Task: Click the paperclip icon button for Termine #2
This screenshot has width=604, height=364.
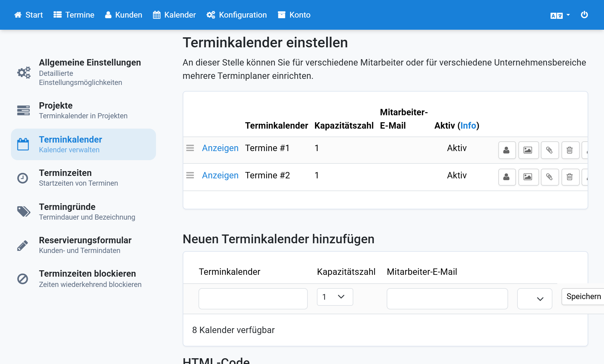Action: coord(550,177)
